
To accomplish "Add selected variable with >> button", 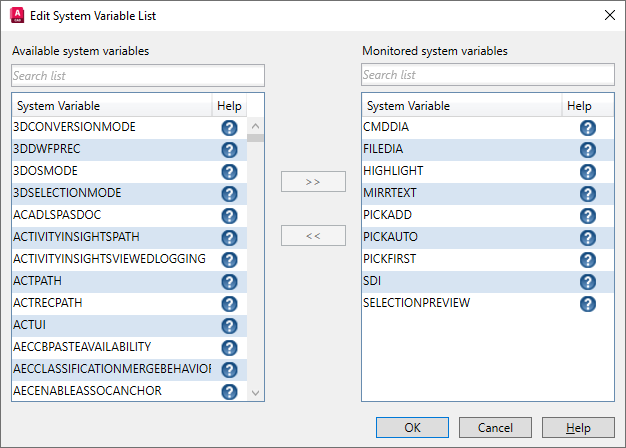I will click(x=313, y=182).
